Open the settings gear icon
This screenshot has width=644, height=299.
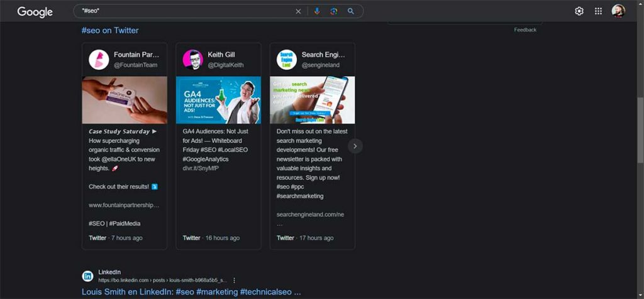579,11
